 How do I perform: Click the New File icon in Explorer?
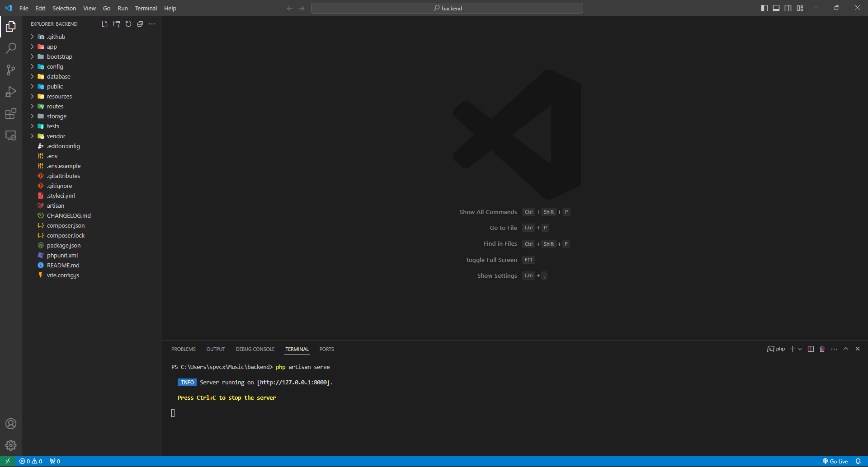[105, 24]
